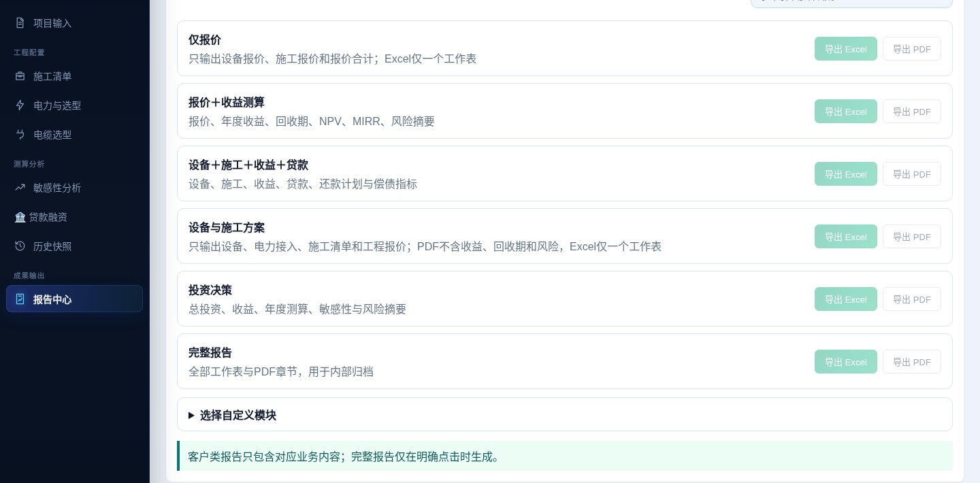
Task: Export Excel for 投资决策 report
Action: coord(846,299)
